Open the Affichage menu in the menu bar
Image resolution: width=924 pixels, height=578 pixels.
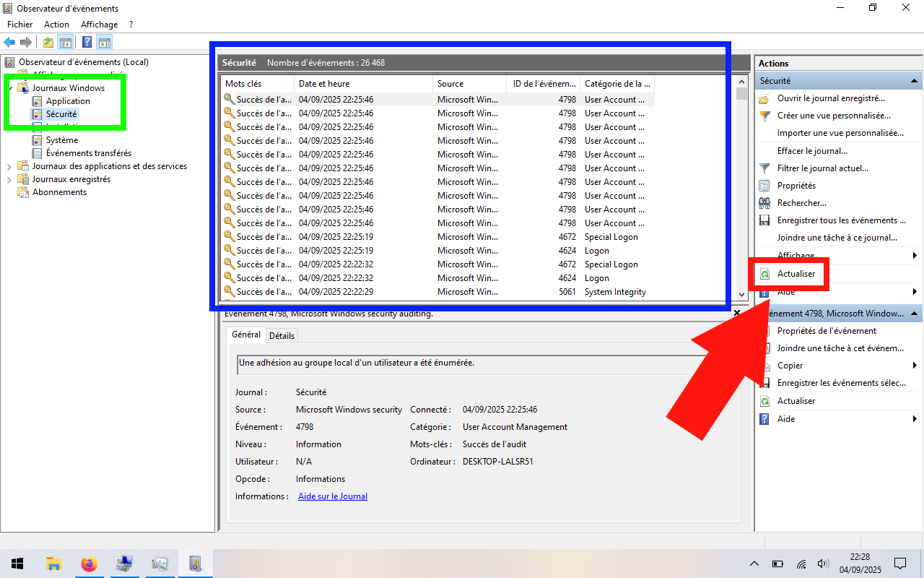pos(99,25)
